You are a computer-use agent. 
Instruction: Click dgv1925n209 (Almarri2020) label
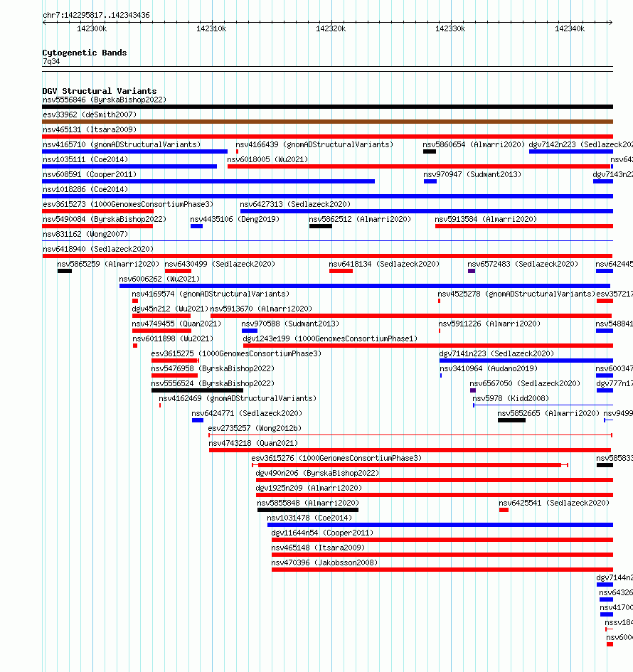[309, 489]
